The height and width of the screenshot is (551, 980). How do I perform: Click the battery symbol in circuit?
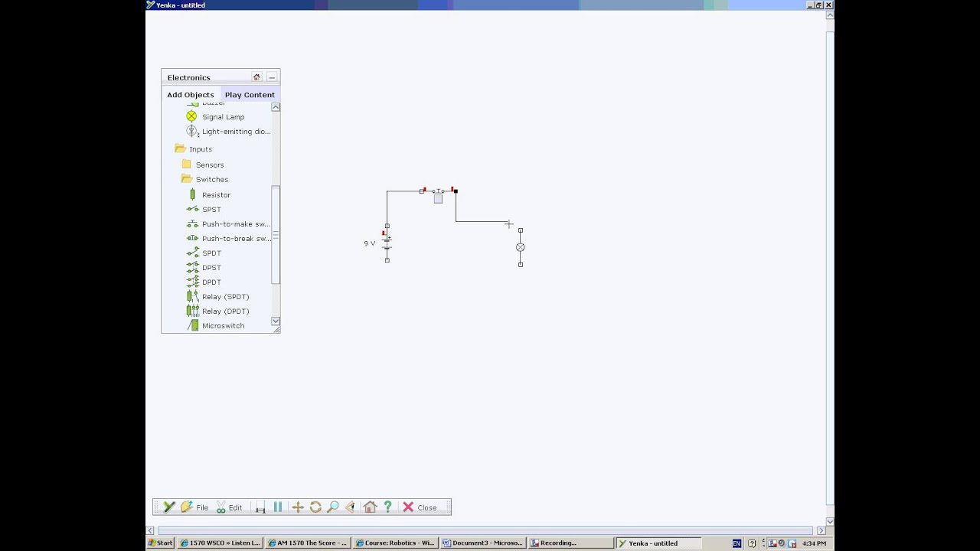387,243
